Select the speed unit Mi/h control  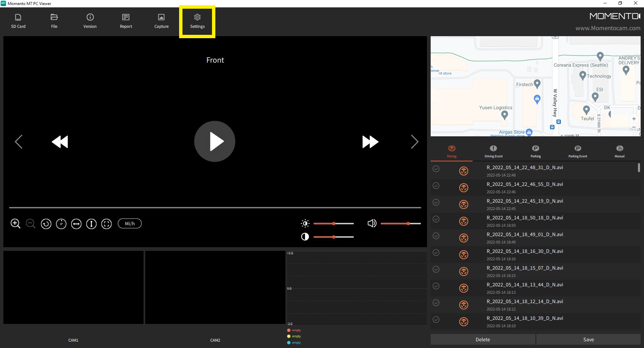pyautogui.click(x=129, y=223)
